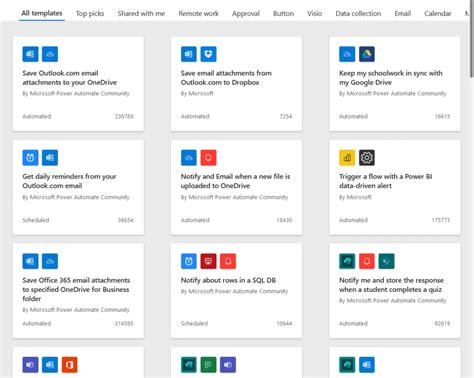Select the All templates tab
The image size is (474, 378).
pyautogui.click(x=42, y=13)
